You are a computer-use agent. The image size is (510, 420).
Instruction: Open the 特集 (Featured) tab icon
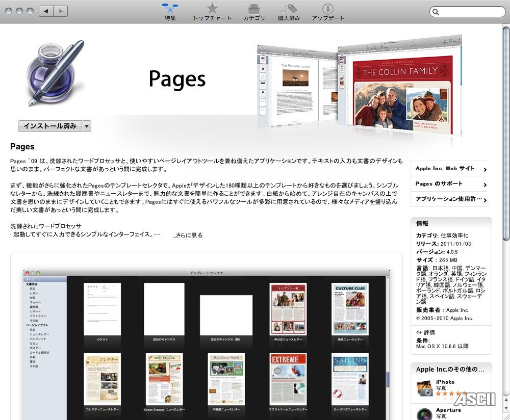170,9
